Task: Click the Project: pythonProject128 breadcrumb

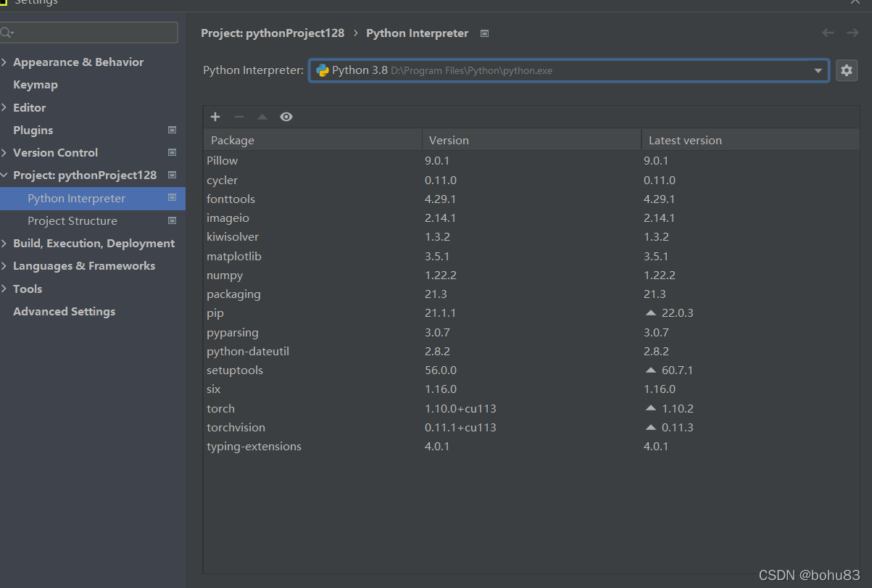Action: (273, 33)
